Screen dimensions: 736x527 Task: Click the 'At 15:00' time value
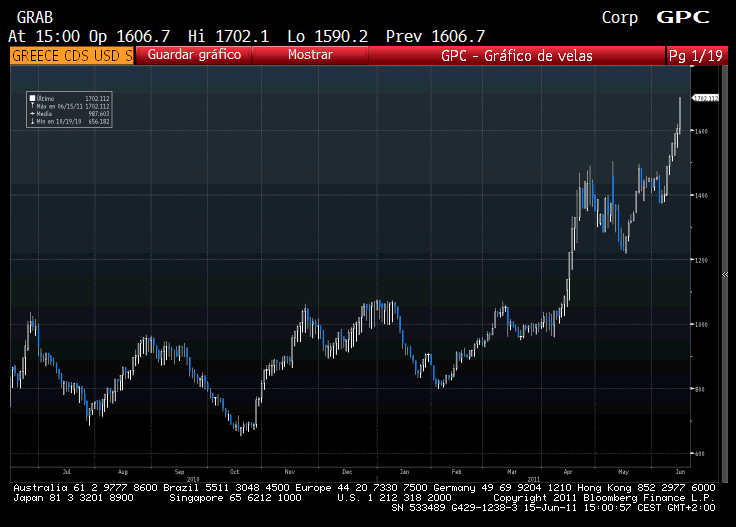point(44,36)
